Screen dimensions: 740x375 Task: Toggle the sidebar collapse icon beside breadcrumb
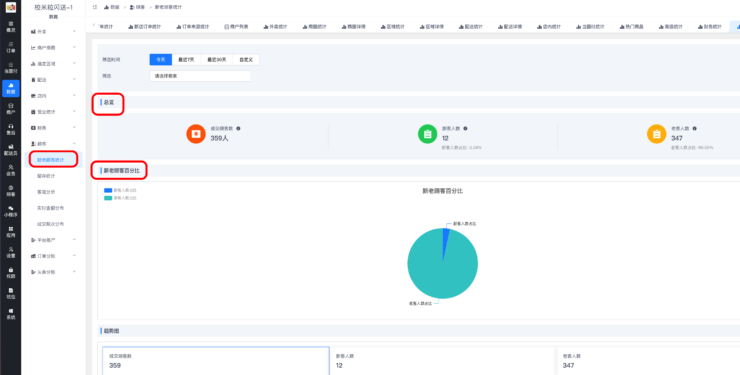(x=95, y=7)
